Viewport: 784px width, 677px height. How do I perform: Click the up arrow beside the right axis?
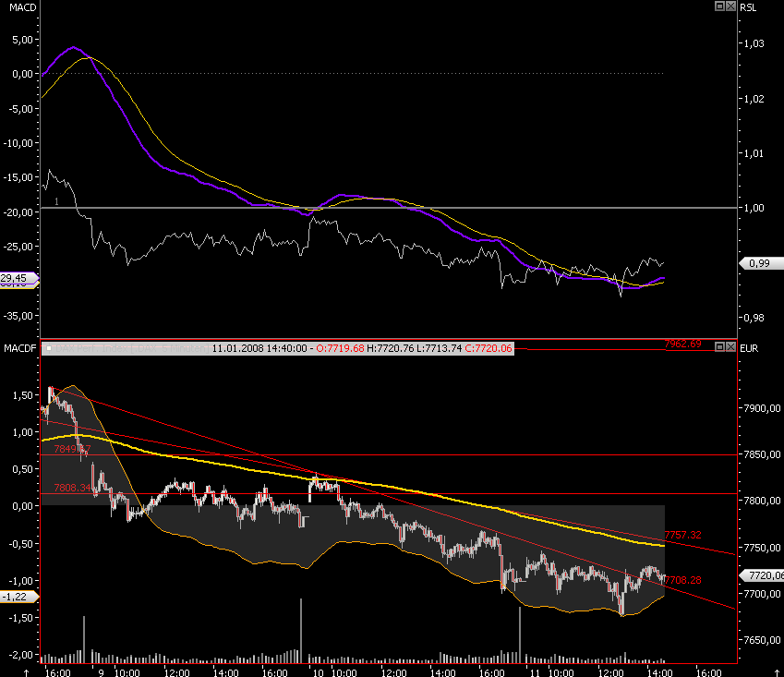[x=777, y=673]
